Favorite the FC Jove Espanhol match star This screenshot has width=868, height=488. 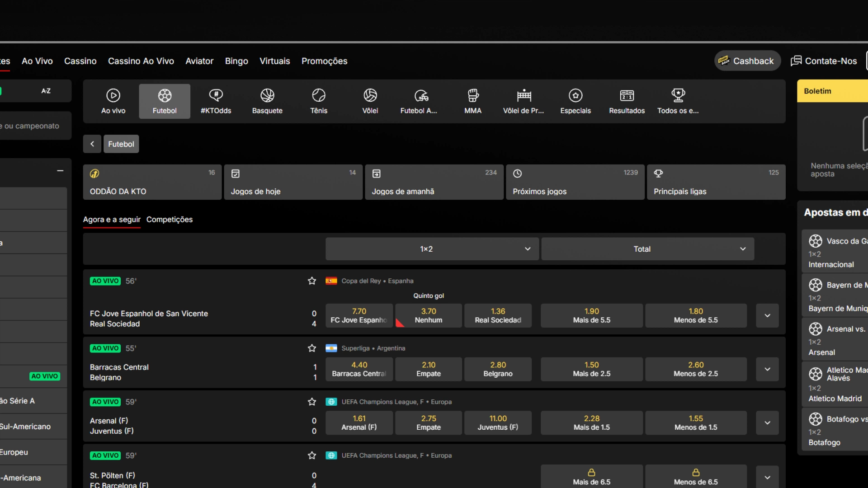tap(312, 281)
